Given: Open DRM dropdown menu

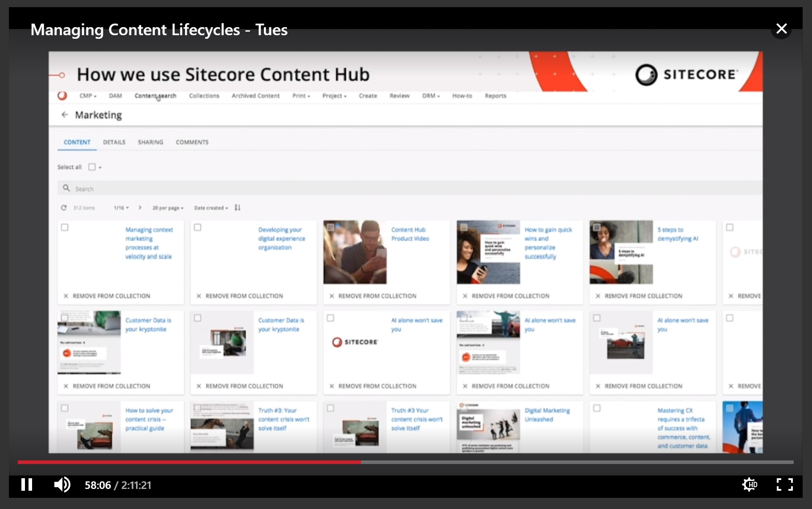Looking at the screenshot, I should [x=431, y=96].
